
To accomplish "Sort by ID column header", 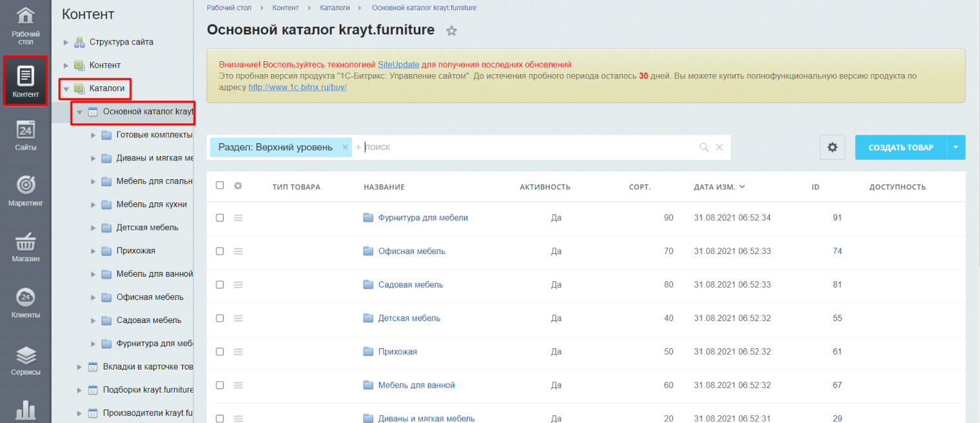I will [815, 187].
